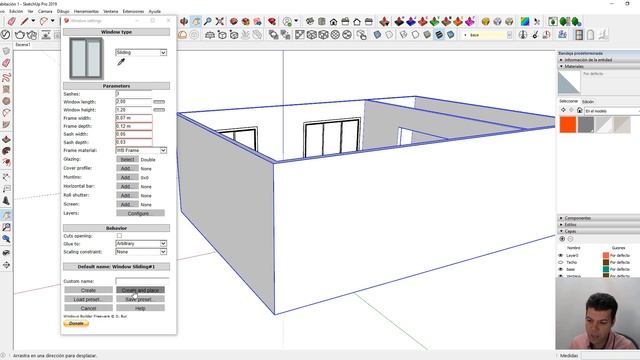Expand the Estilos panel

tap(598, 224)
